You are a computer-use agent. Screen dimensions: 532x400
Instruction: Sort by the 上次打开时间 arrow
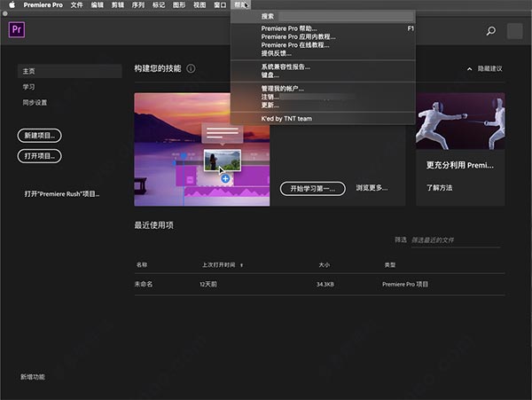coord(241,265)
